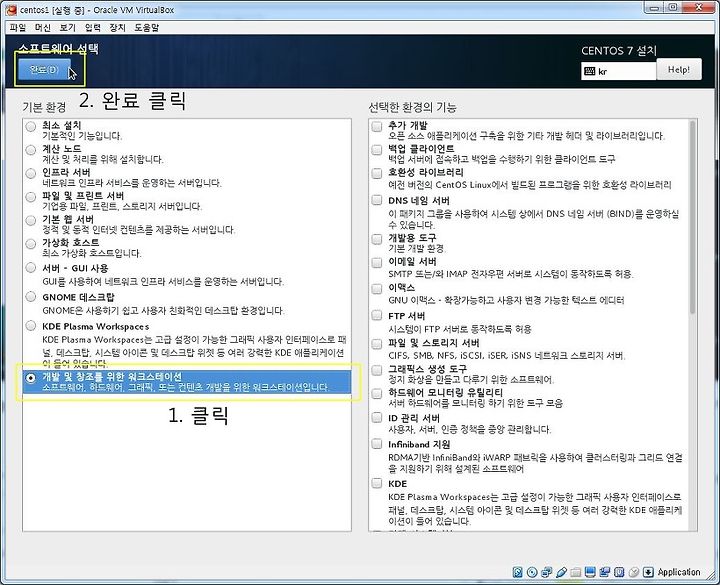Open the 장치 menu
Image resolution: width=720 pixels, height=585 pixels.
click(117, 28)
